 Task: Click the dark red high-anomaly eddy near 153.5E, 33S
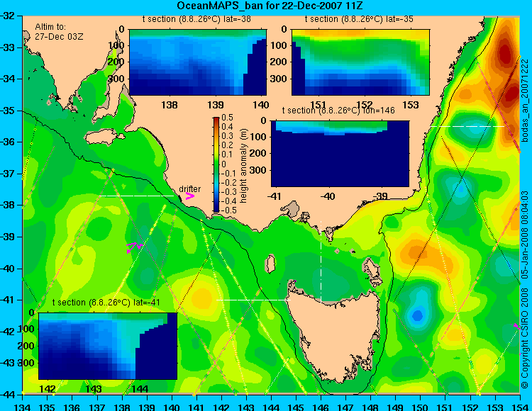tap(505, 52)
